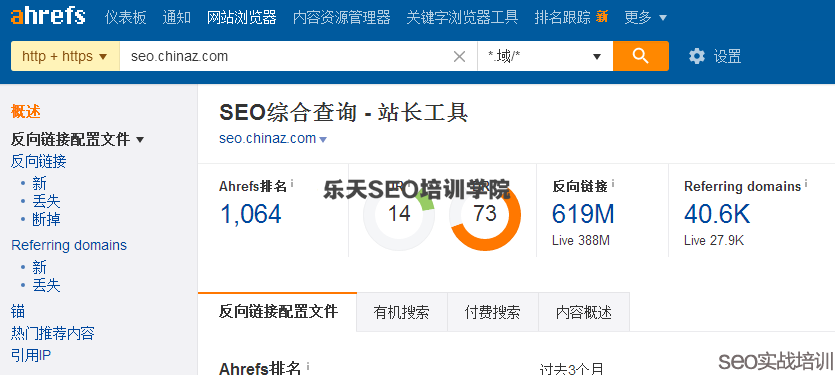This screenshot has height=375, width=835.
Task: Click Live 388M text
Action: tap(580, 241)
